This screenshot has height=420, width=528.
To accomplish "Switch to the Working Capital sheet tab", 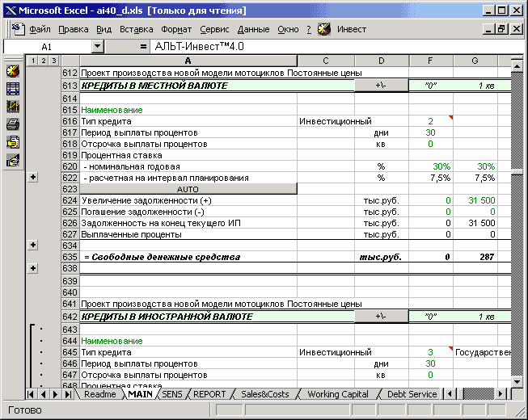I will point(338,394).
